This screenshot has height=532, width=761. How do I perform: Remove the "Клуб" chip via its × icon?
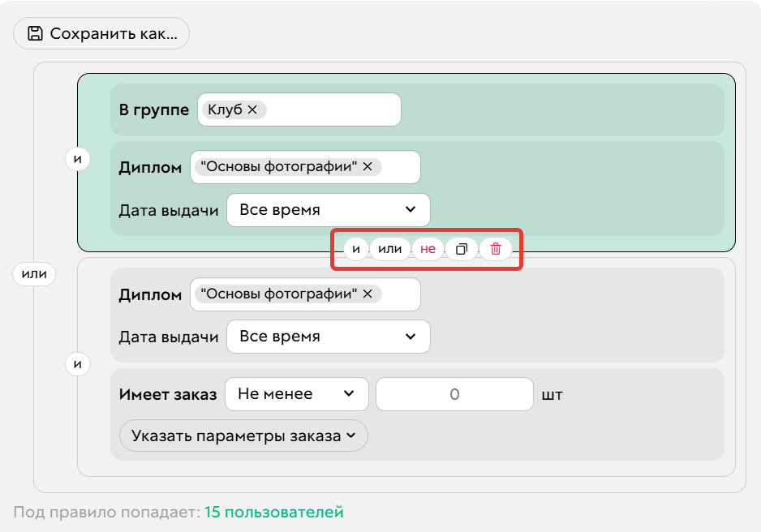(x=252, y=109)
